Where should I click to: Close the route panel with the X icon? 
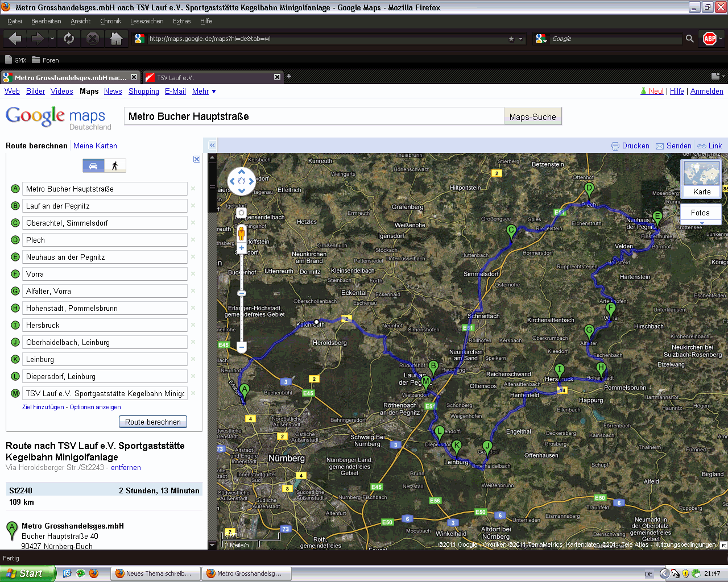coord(197,159)
